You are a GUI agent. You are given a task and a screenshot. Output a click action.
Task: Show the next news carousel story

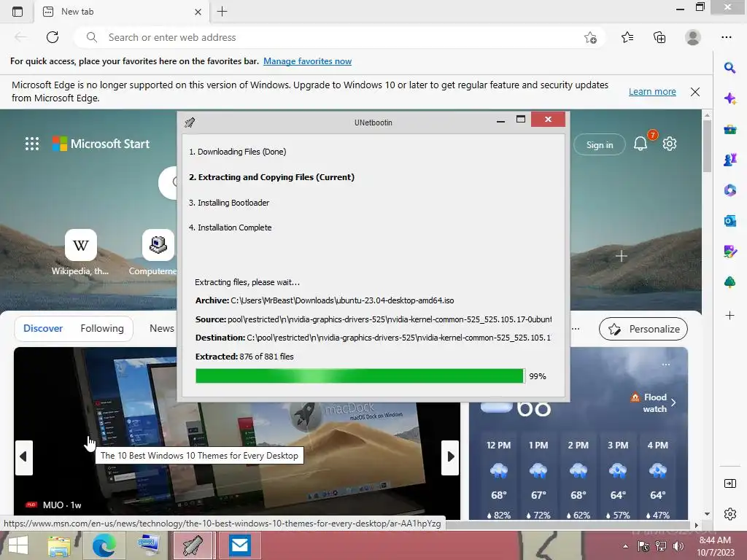click(x=450, y=457)
